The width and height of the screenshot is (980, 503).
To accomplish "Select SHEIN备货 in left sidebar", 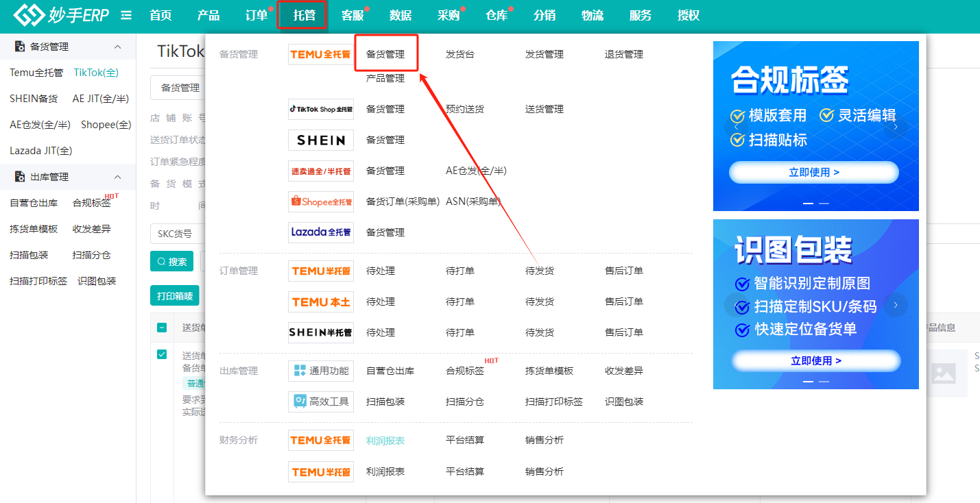I will point(34,99).
